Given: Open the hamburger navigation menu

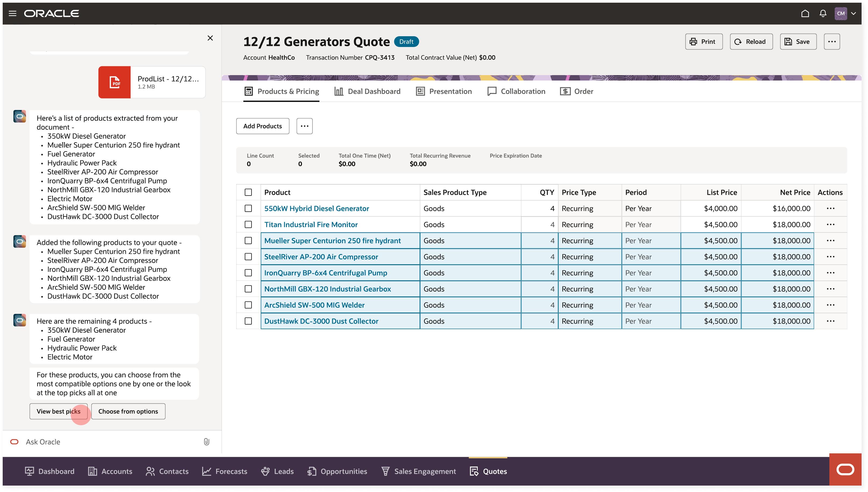Looking at the screenshot, I should (x=13, y=13).
